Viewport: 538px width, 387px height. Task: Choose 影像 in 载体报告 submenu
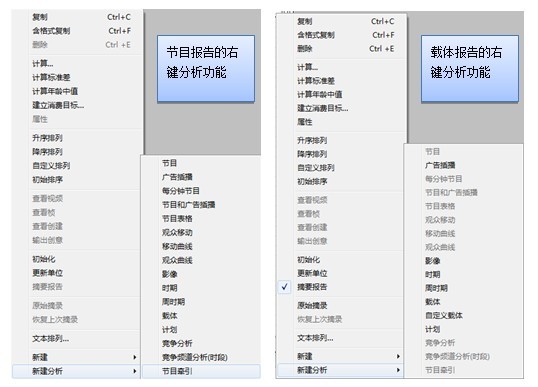pos(433,261)
